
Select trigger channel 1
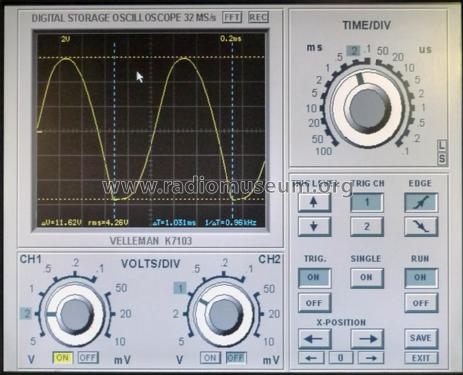(x=367, y=202)
